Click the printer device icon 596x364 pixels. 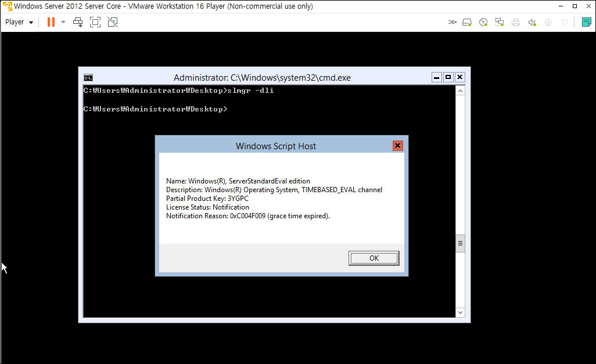click(x=516, y=23)
